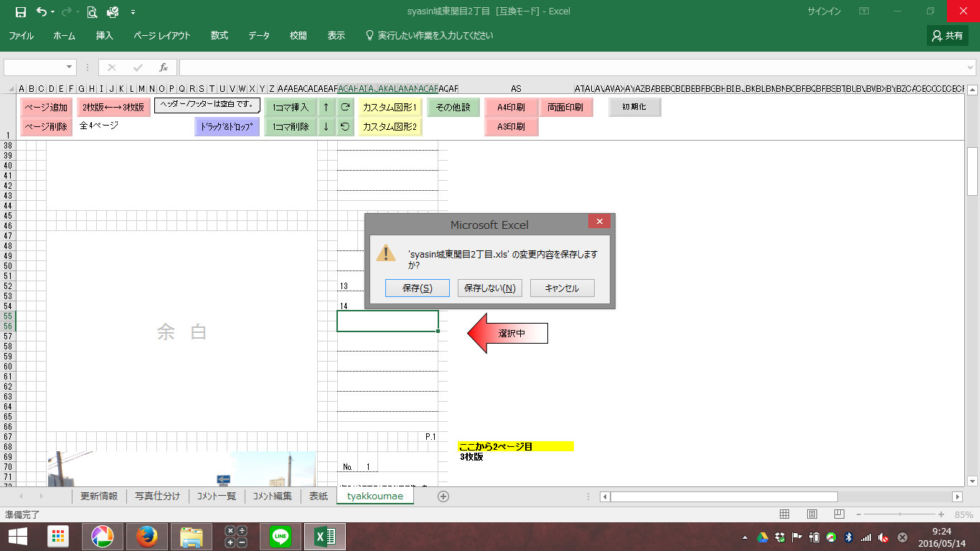The image size is (980, 551).
Task: Switch to Page Break Preview view
Action: coord(839,514)
